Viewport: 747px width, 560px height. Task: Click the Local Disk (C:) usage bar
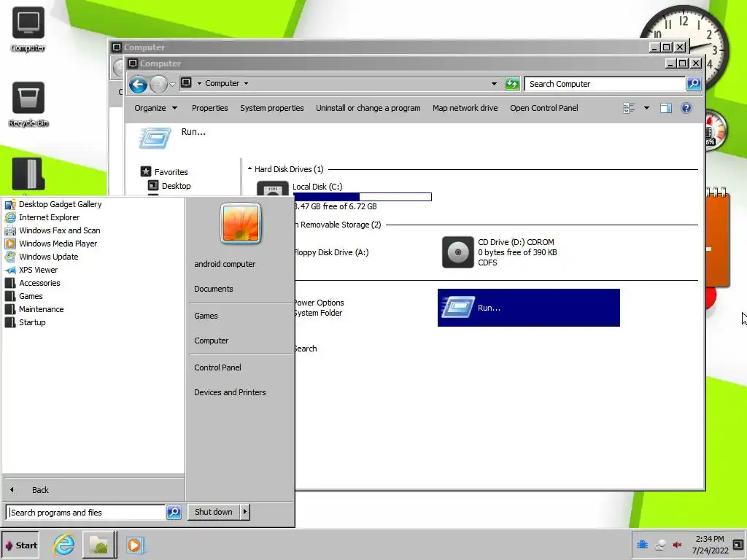(x=363, y=197)
